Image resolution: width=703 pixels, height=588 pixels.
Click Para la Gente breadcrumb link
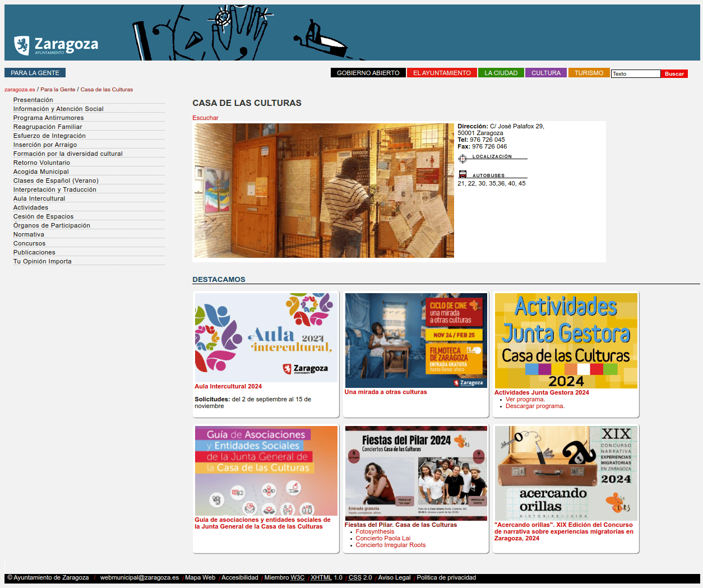click(58, 90)
